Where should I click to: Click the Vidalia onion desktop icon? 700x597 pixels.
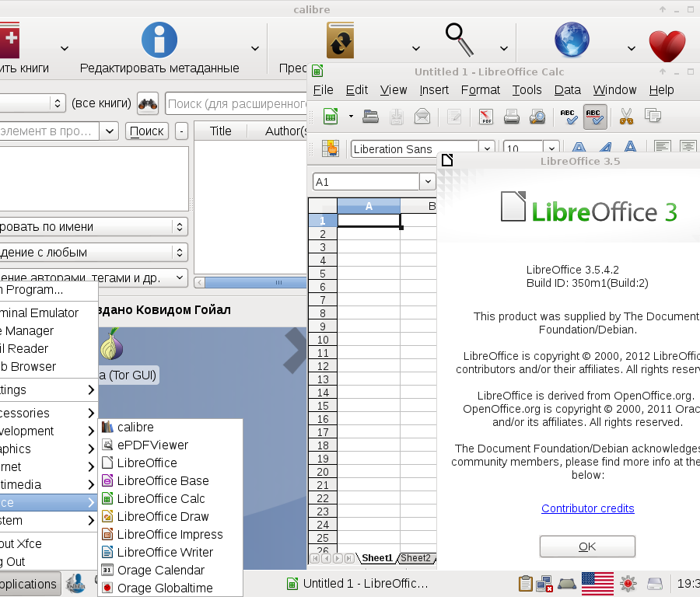(x=111, y=344)
